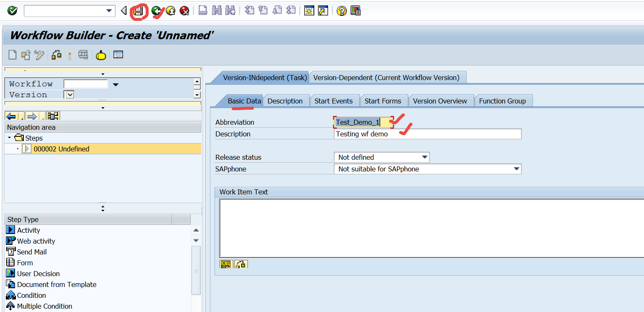The width and height of the screenshot is (644, 312).
Task: Click inside the Abbreviation input field
Action: (x=361, y=122)
